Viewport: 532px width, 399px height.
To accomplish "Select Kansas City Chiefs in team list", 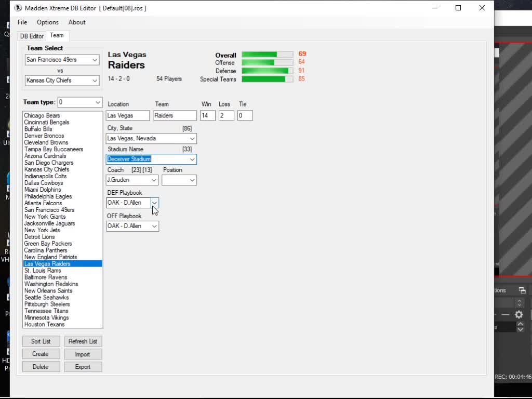I will pos(62,170).
